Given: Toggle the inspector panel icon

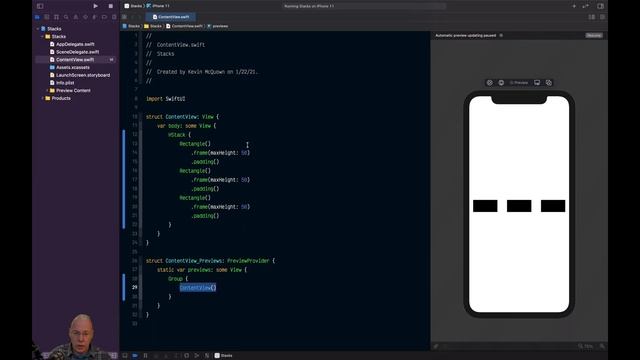Looking at the screenshot, I should pyautogui.click(x=600, y=6).
